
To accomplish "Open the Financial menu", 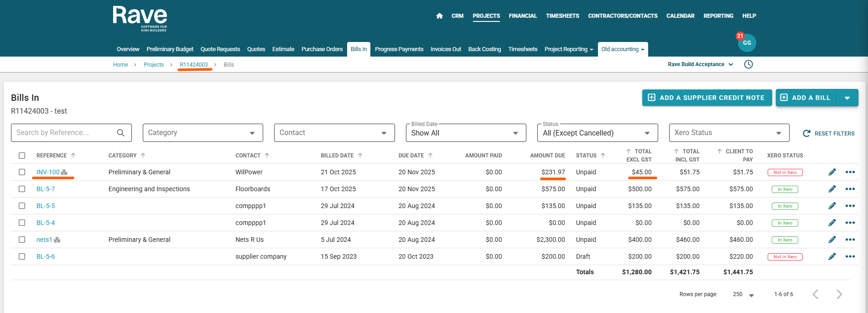I will 523,16.
